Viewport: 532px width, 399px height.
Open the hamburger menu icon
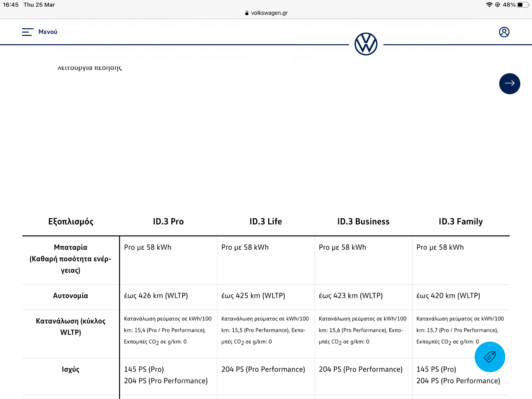click(28, 32)
